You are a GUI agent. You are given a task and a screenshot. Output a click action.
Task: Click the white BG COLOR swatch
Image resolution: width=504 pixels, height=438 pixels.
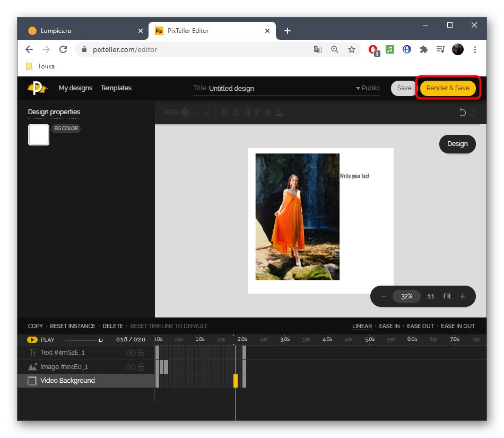pyautogui.click(x=38, y=135)
